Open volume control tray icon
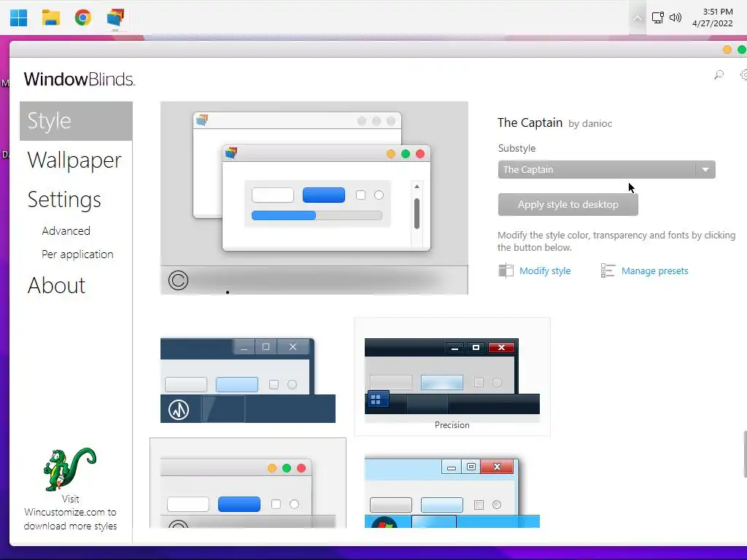This screenshot has width=747, height=560. (675, 18)
